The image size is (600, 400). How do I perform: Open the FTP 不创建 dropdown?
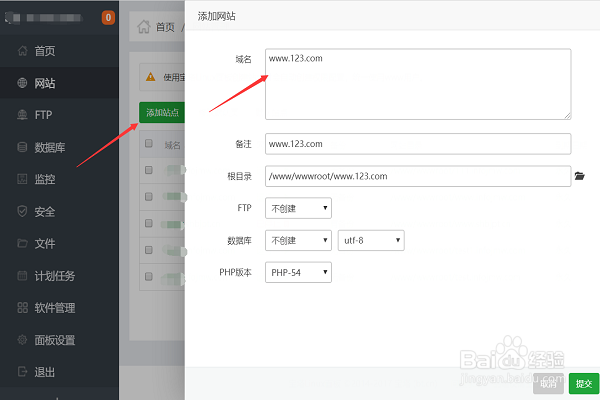point(298,208)
